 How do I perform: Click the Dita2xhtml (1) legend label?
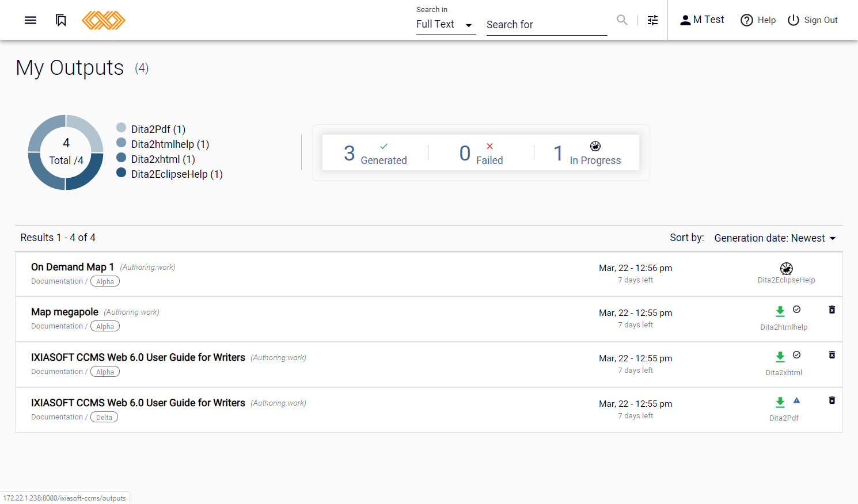(x=163, y=159)
